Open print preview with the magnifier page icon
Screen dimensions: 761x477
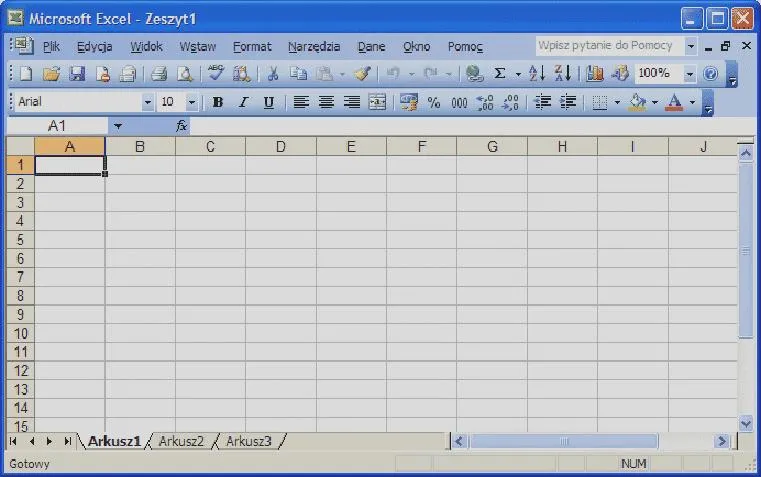coord(184,74)
